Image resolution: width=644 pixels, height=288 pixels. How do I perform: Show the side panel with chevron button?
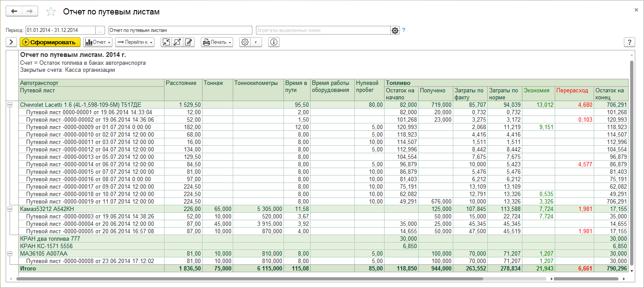coord(11,42)
